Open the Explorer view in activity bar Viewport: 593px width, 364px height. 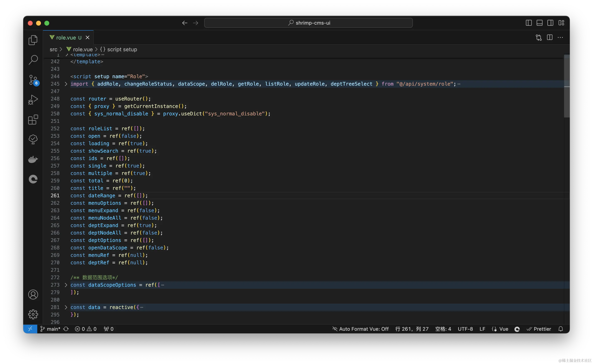pos(33,40)
